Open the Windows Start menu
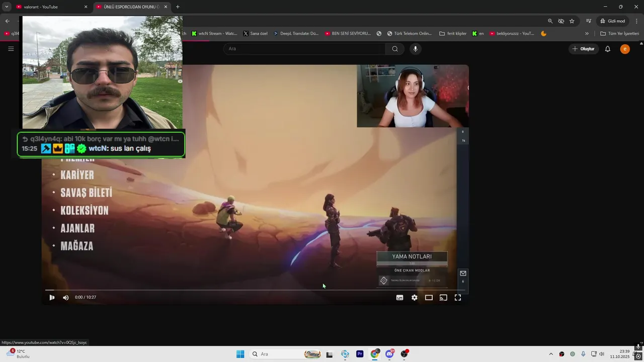This screenshot has height=362, width=644. tap(240, 354)
